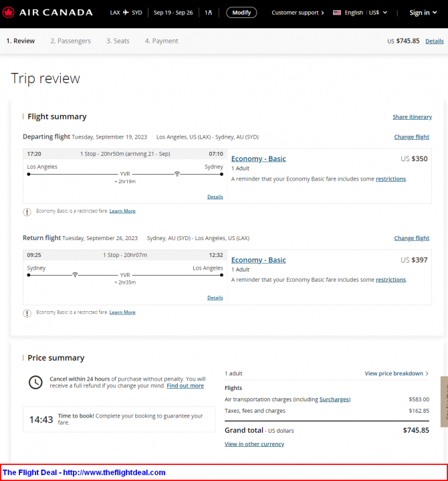448x481 pixels.
Task: Click the US $397 return fare price
Action: (414, 260)
